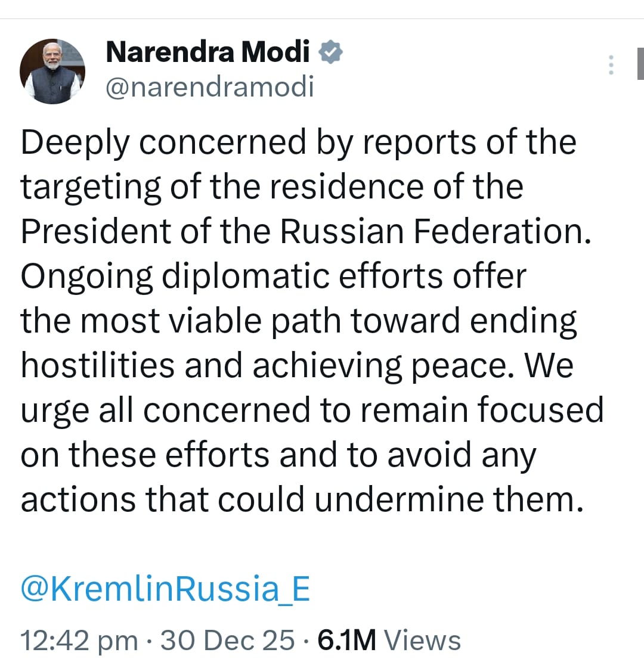Click the Narendra Modi display name
This screenshot has height=668, width=644.
click(x=208, y=52)
